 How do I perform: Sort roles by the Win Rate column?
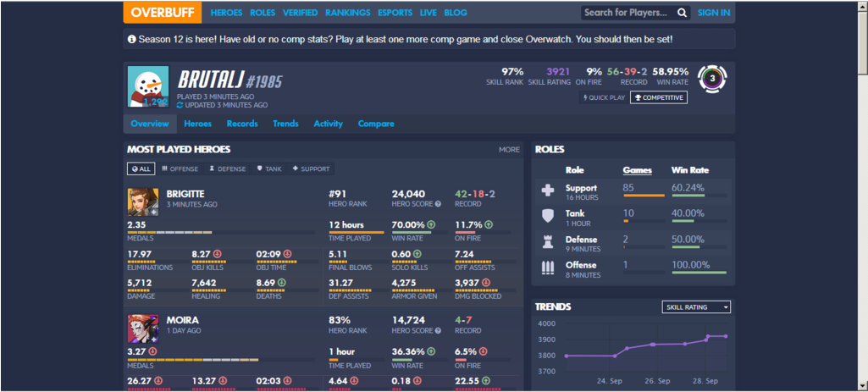pos(690,170)
